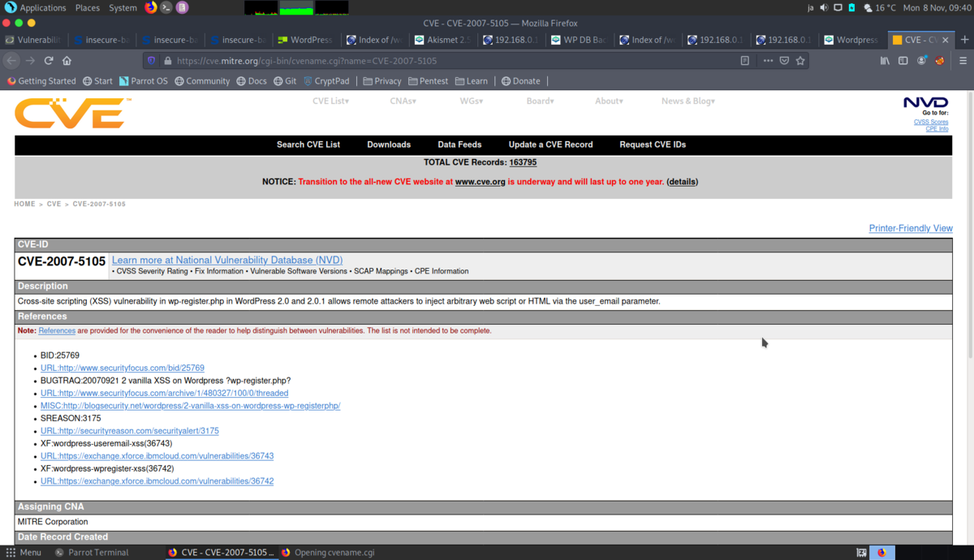The image size is (974, 560).
Task: Open the Firefox hamburger menu
Action: pos(963,61)
